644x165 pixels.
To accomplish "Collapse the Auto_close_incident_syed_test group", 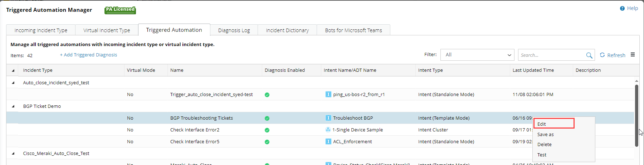I will [x=13, y=82].
